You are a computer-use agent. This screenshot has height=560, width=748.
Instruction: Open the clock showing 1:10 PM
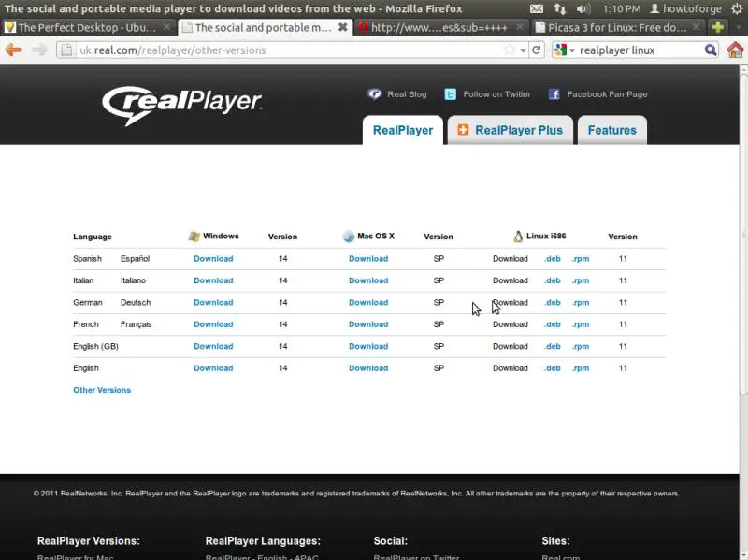(622, 8)
